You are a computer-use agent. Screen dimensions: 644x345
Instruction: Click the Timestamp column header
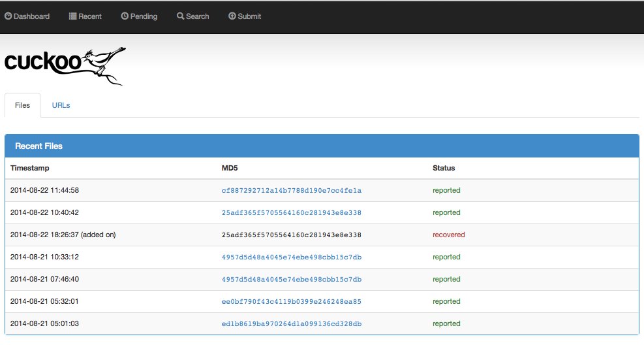coord(29,168)
